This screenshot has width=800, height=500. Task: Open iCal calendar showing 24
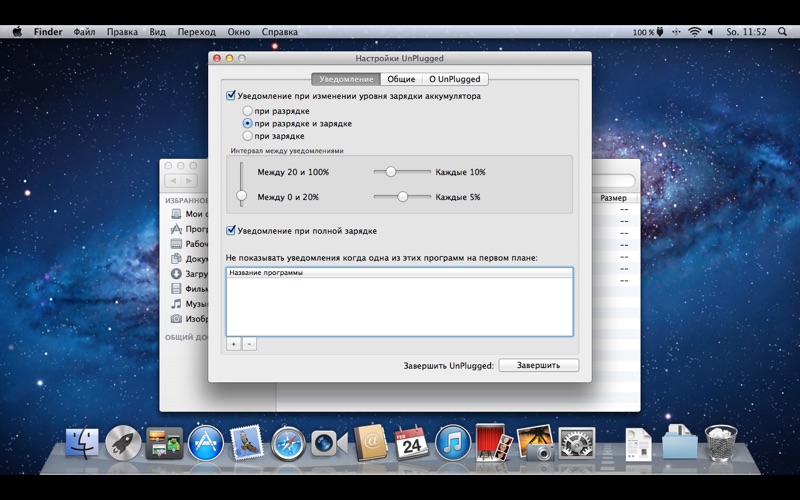click(411, 443)
